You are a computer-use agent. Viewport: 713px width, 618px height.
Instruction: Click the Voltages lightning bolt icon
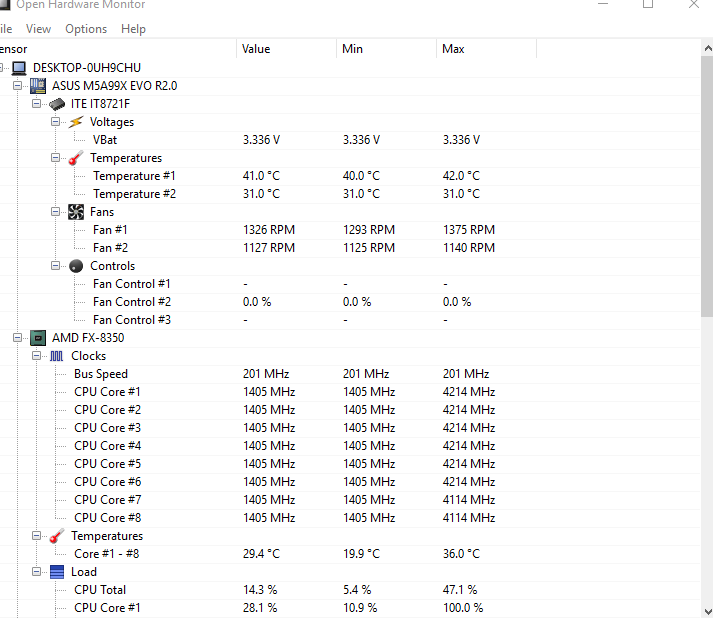pos(76,122)
